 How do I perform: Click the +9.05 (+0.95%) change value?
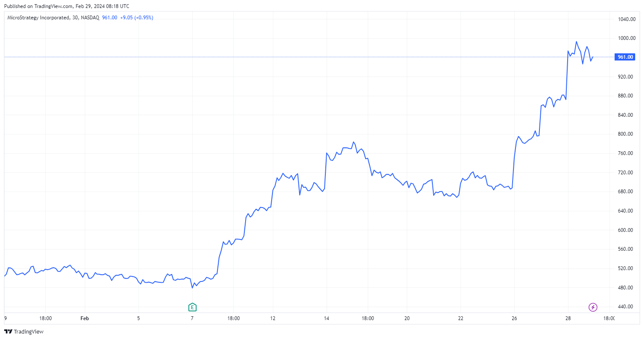pos(136,18)
